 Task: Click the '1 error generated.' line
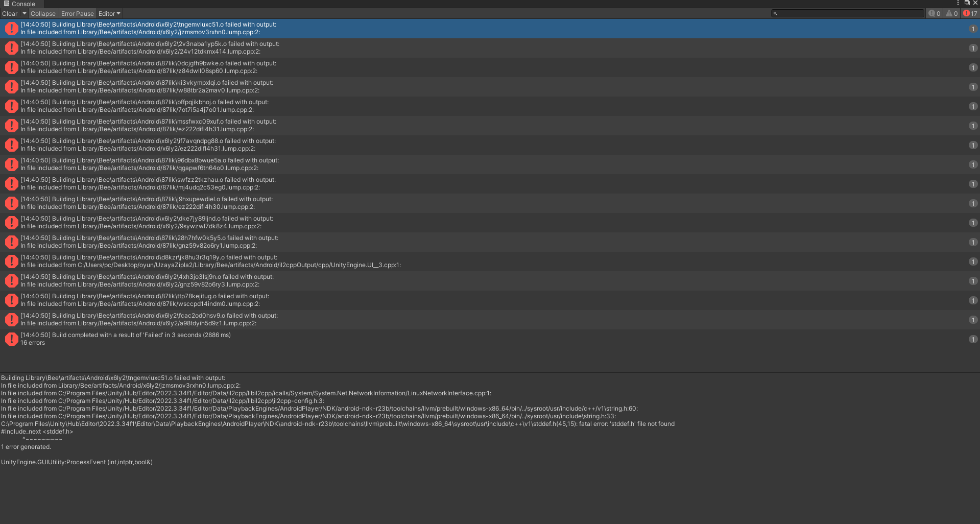(x=26, y=447)
